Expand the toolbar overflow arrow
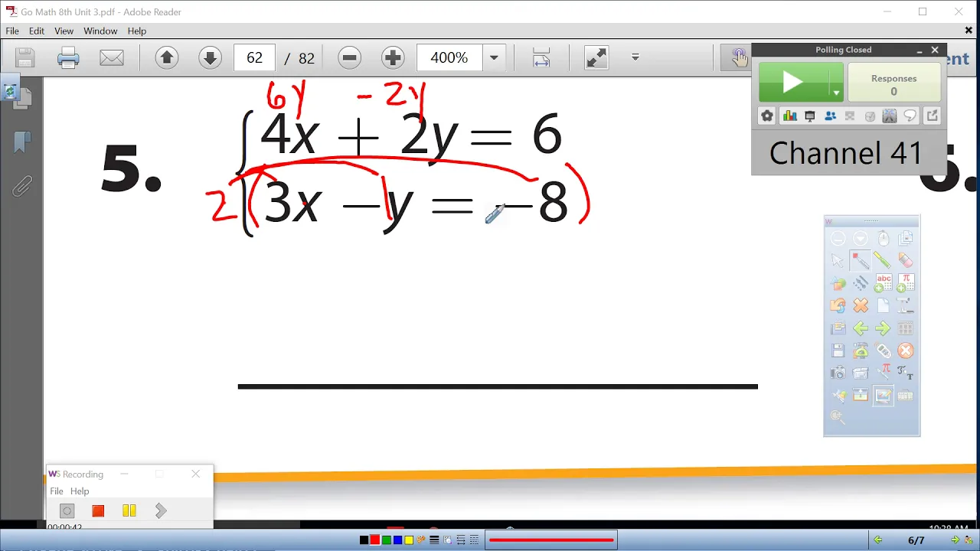 [635, 57]
